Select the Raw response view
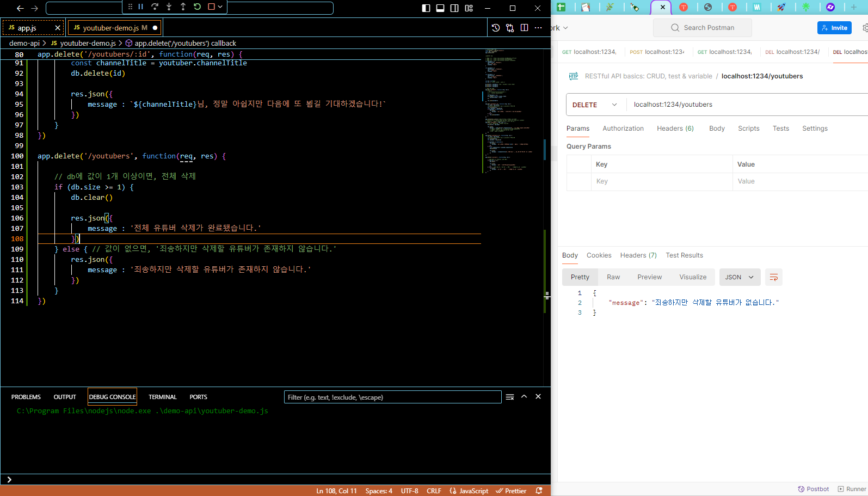868x496 pixels. click(613, 277)
